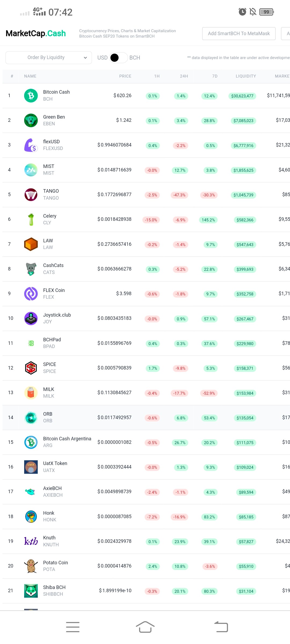Viewport: 290px width, 644px height.
Task: Tap the Knuth kth logo
Action: click(x=31, y=541)
